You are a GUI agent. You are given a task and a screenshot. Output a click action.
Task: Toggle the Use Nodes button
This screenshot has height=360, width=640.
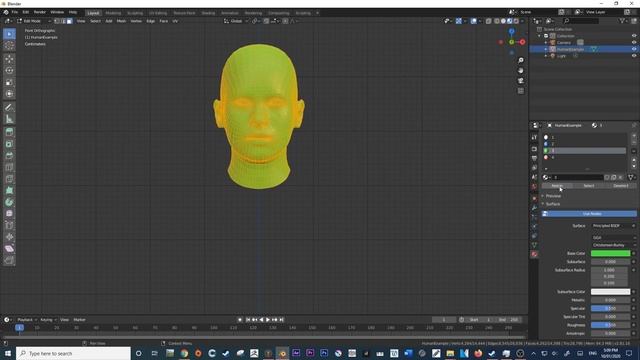click(x=589, y=213)
